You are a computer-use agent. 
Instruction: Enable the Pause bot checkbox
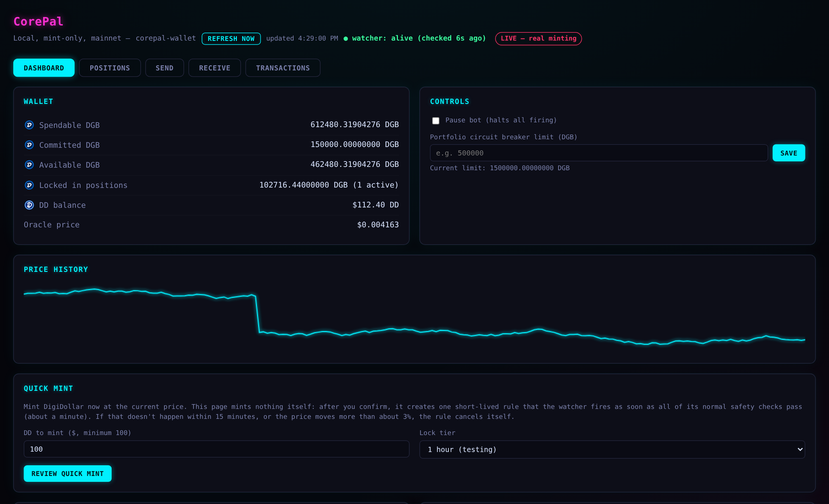click(436, 121)
